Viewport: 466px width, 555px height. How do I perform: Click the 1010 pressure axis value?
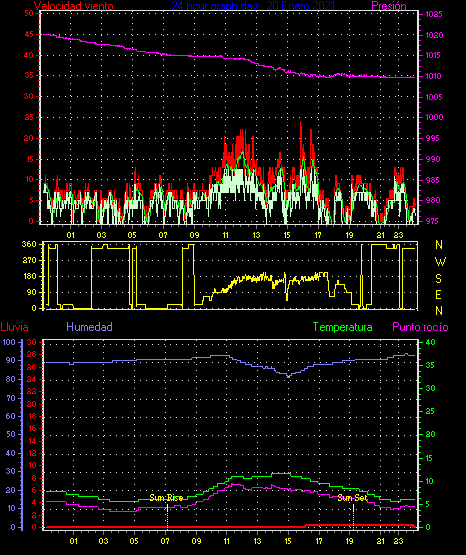point(434,76)
